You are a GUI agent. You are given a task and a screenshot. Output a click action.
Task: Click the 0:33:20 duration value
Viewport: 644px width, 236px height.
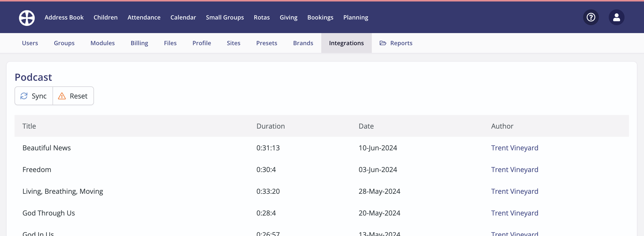(268, 191)
